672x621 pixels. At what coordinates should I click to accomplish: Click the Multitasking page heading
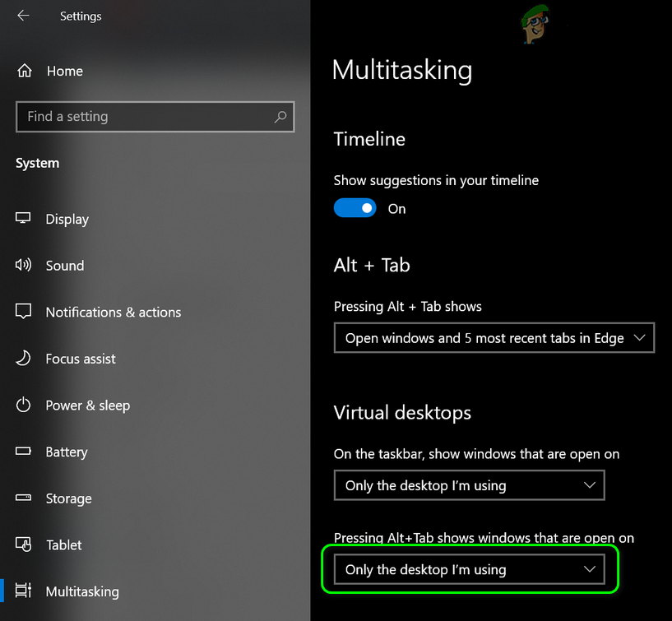pos(402,70)
